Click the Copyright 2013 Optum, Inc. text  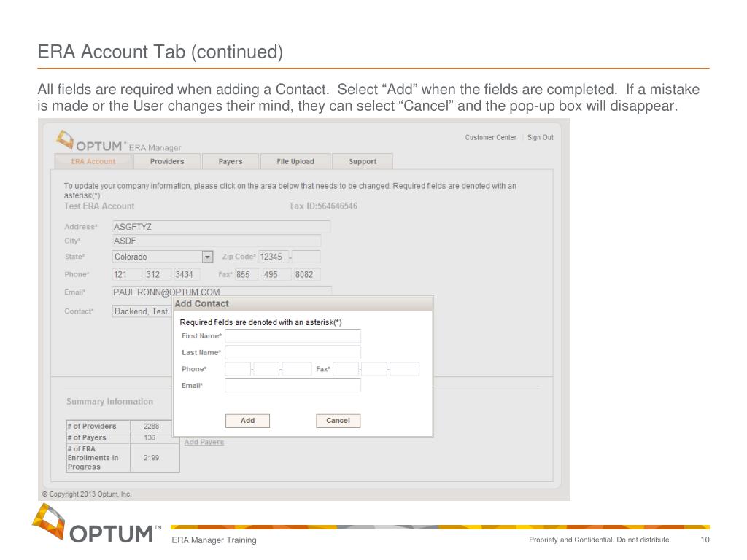87,494
